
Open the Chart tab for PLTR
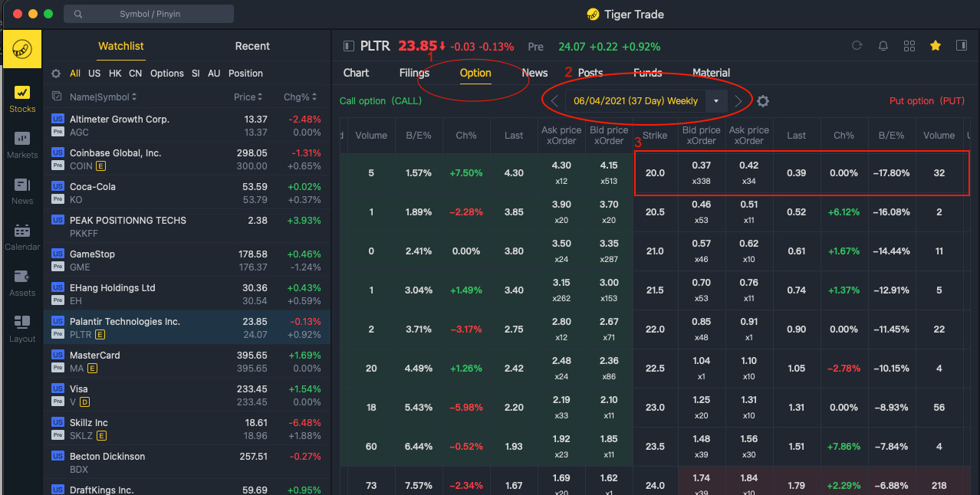pos(356,73)
